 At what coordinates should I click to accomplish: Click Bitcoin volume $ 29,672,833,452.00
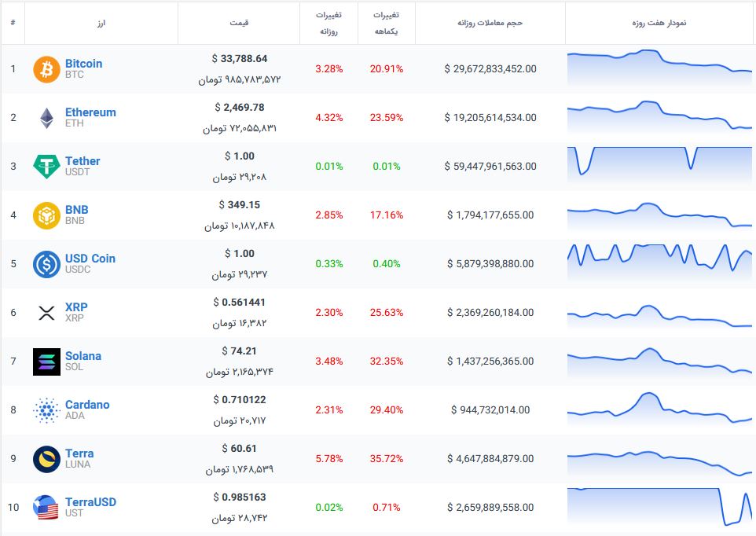click(x=490, y=69)
